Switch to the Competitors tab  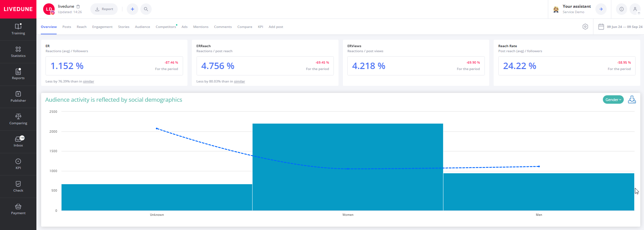[x=166, y=27]
